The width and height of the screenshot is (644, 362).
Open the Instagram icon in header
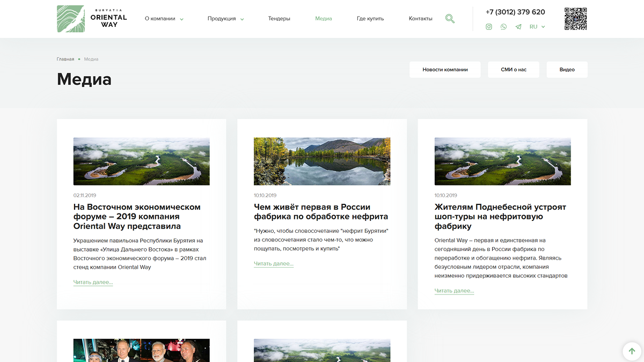[x=488, y=27]
